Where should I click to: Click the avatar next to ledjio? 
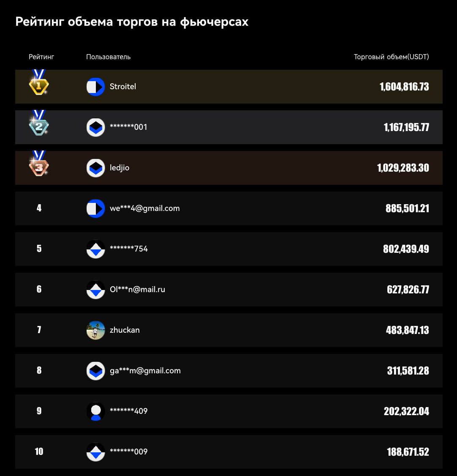(x=95, y=168)
